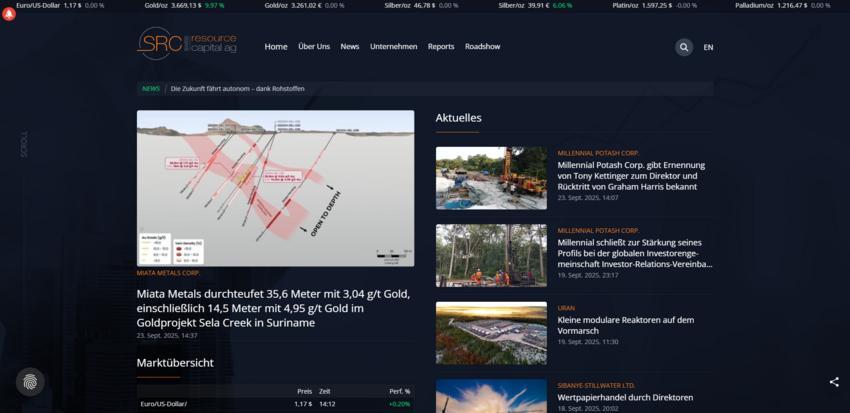
Task: Click the share icon
Action: [x=834, y=382]
